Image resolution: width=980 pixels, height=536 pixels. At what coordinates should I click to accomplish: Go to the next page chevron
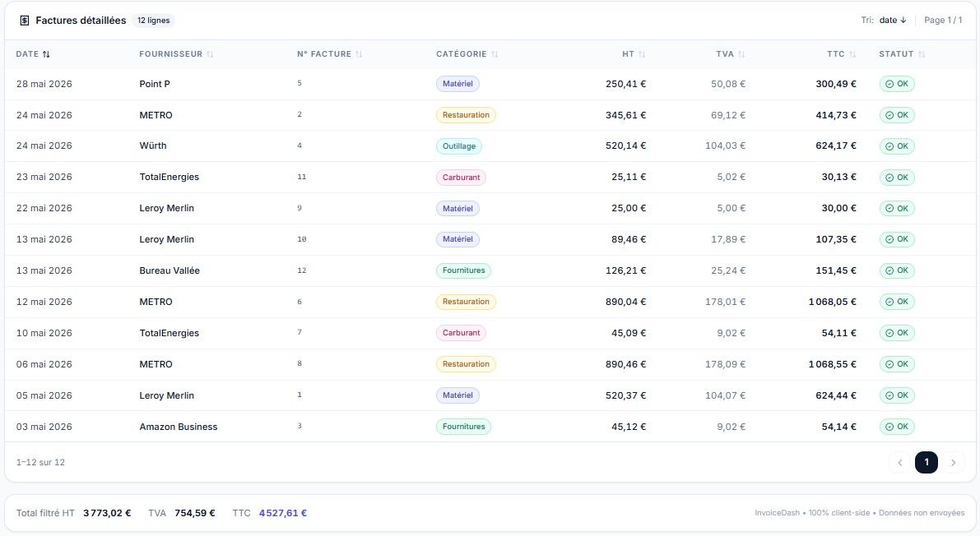[x=953, y=463]
